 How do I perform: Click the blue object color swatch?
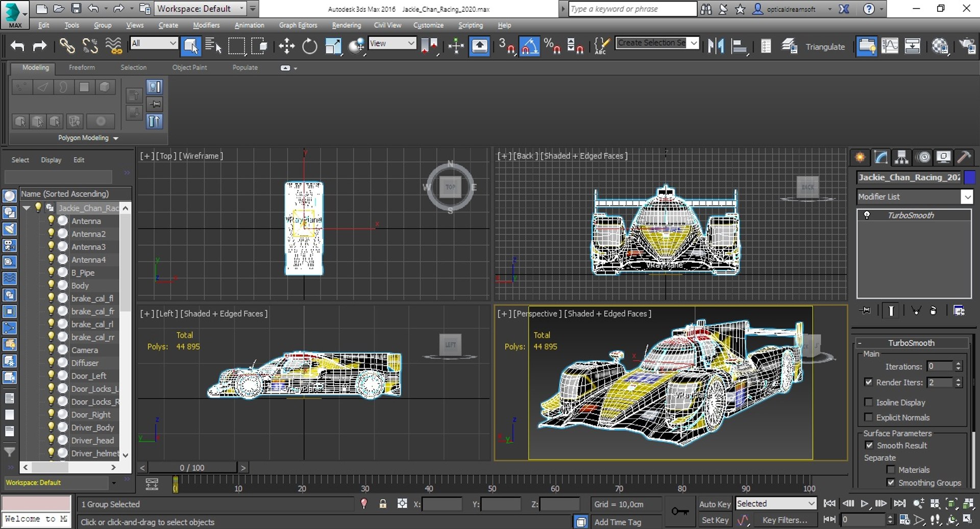pos(970,177)
